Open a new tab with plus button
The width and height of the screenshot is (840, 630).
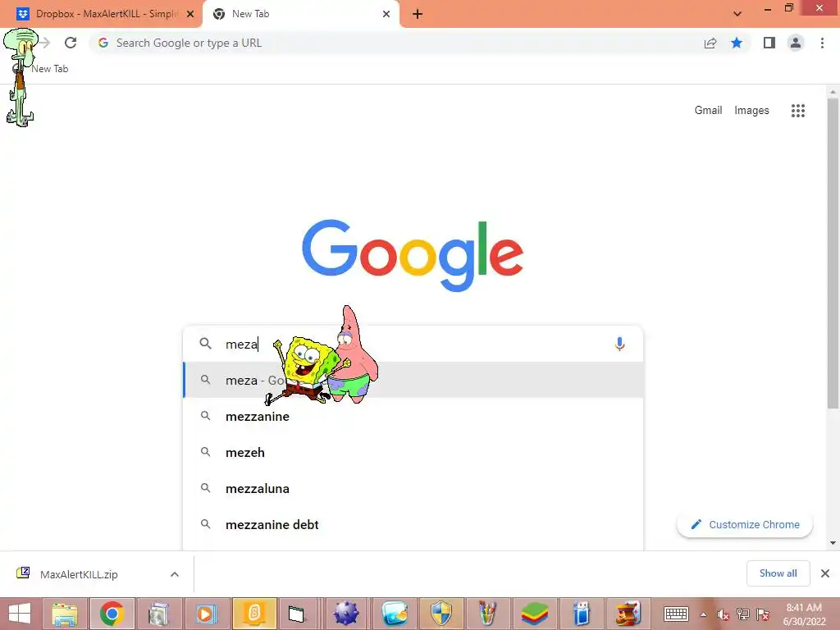(418, 14)
